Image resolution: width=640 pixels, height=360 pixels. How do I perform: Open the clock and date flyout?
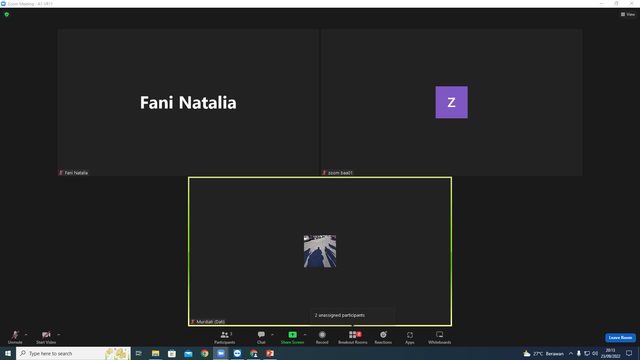(611, 353)
